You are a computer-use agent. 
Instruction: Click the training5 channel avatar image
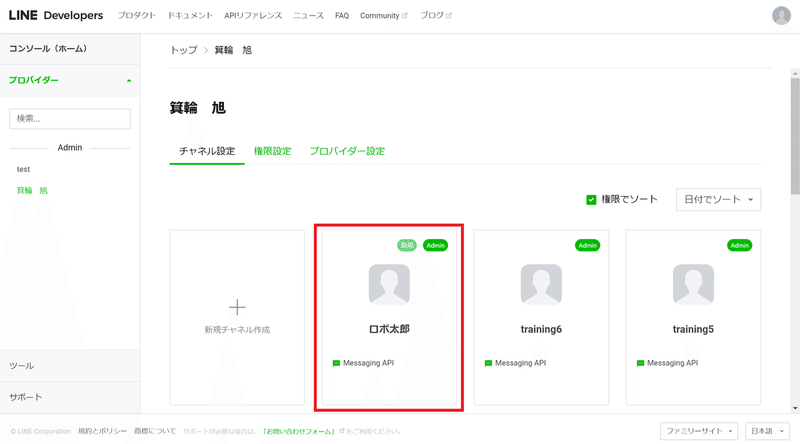point(693,284)
